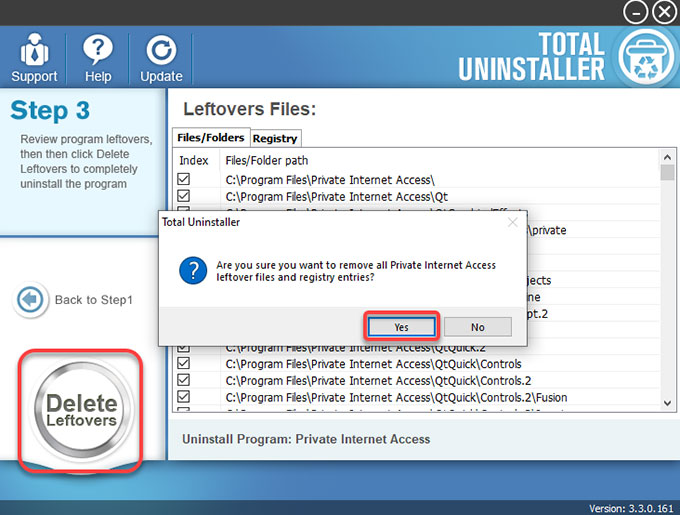The width and height of the screenshot is (680, 515).
Task: Click the scroll up arrow of leftovers list
Action: click(x=667, y=157)
